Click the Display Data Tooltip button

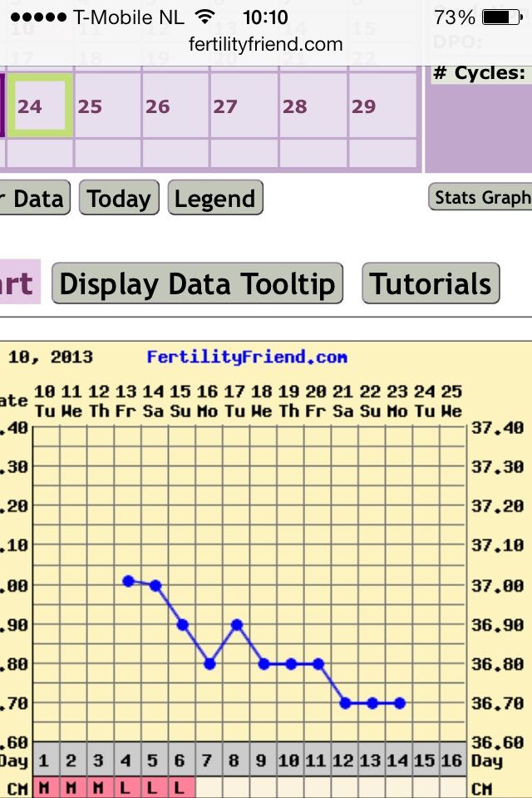(198, 283)
